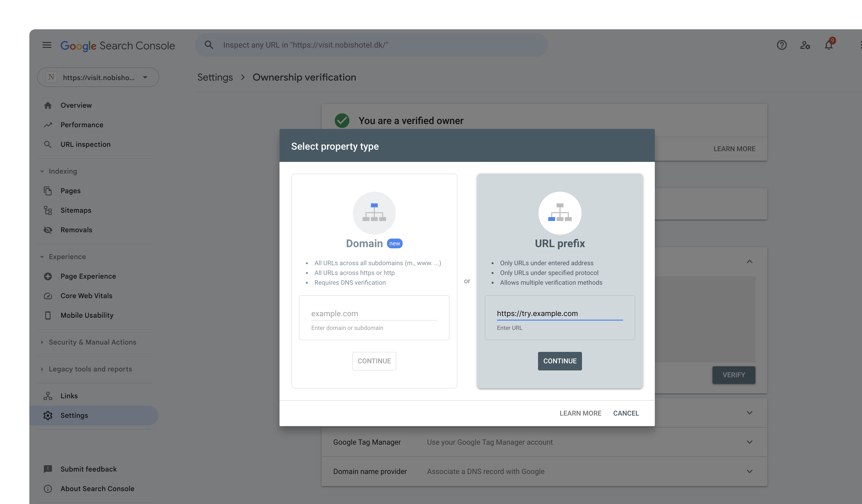Click the Settings gear icon
Image resolution: width=862 pixels, height=504 pixels.
click(x=48, y=415)
